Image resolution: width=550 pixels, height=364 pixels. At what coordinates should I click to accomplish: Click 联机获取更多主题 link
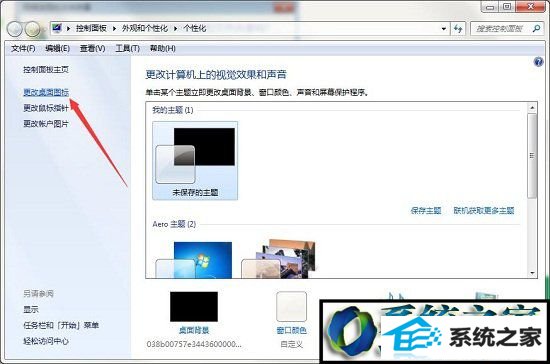tap(484, 210)
